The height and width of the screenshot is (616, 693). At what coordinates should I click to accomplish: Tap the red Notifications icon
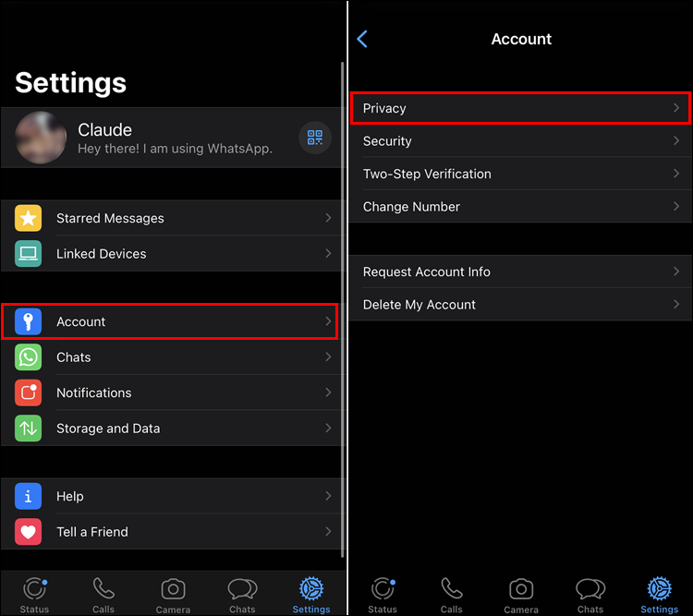tap(28, 393)
